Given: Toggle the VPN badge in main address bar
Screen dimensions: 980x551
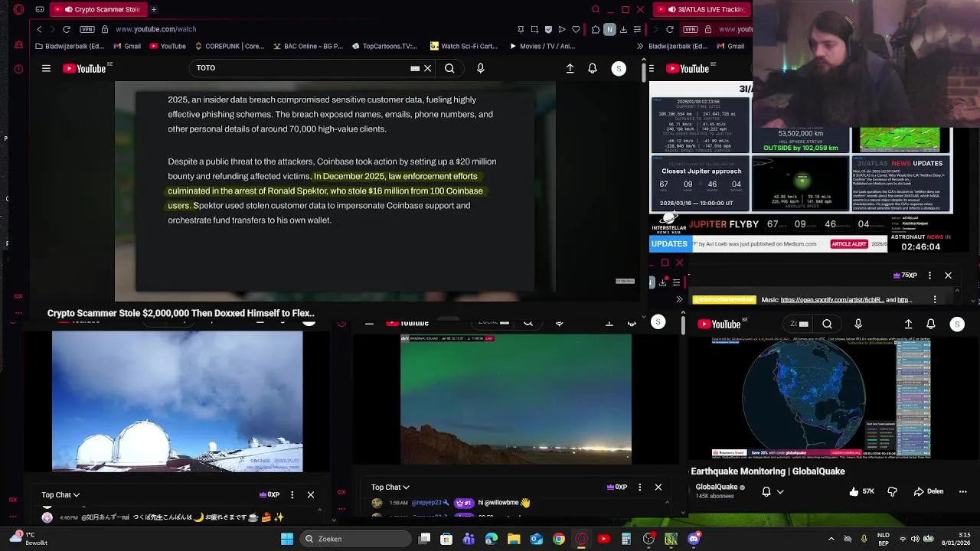Looking at the screenshot, I should (87, 29).
